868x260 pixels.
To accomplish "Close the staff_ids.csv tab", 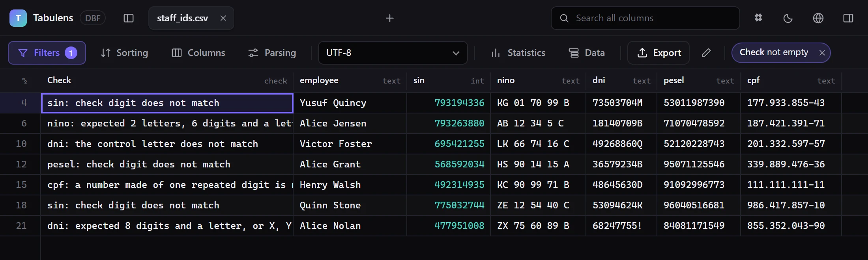I will pyautogui.click(x=223, y=18).
